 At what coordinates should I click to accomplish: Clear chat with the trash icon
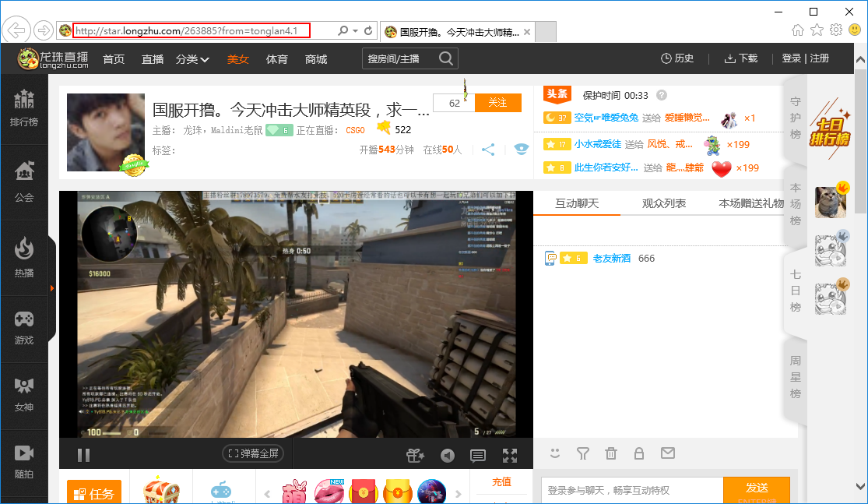(611, 453)
